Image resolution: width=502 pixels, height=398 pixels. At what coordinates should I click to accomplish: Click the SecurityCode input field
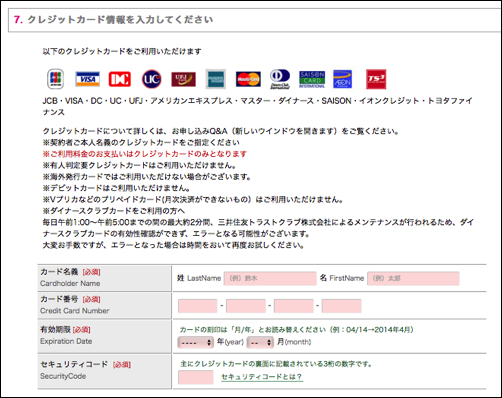(196, 377)
